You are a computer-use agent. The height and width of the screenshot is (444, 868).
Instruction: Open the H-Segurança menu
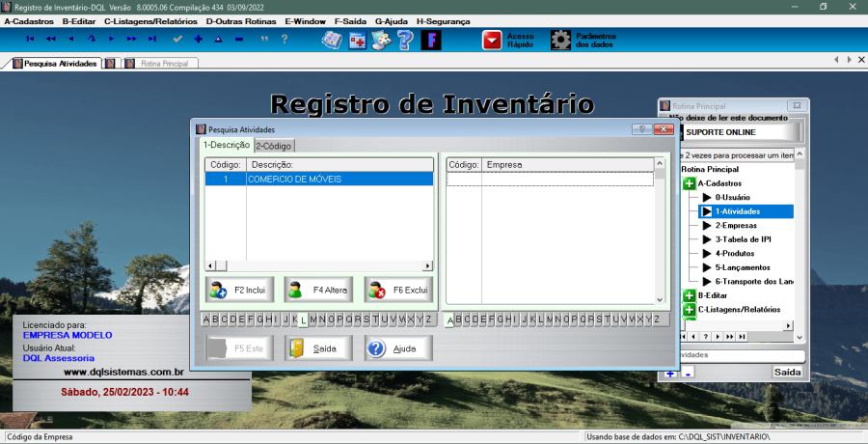(x=443, y=20)
